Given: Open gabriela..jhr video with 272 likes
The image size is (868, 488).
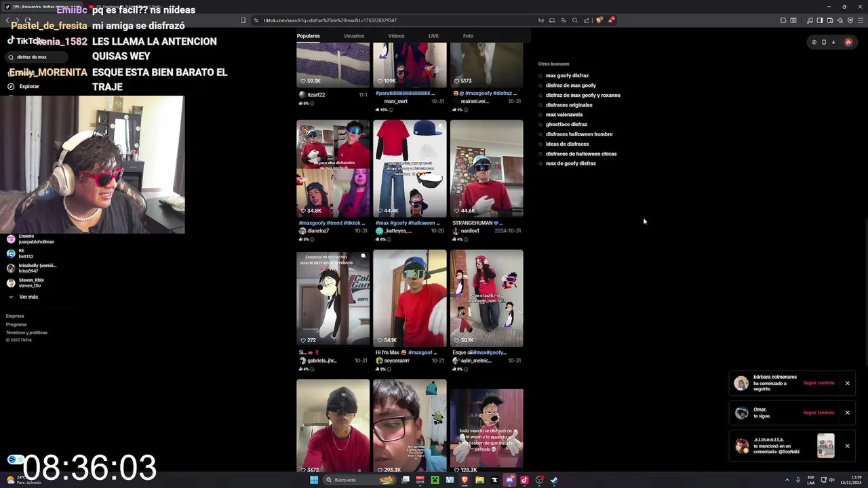Looking at the screenshot, I should 333,298.
